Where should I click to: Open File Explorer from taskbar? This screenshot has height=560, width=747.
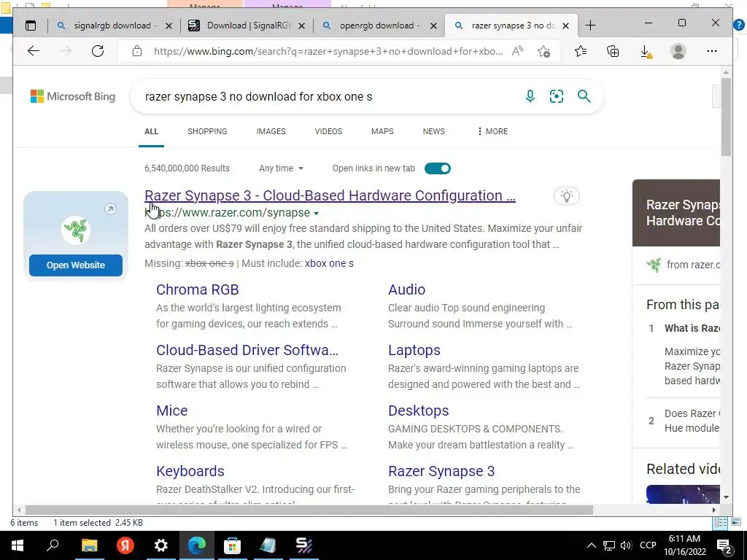[x=89, y=545]
